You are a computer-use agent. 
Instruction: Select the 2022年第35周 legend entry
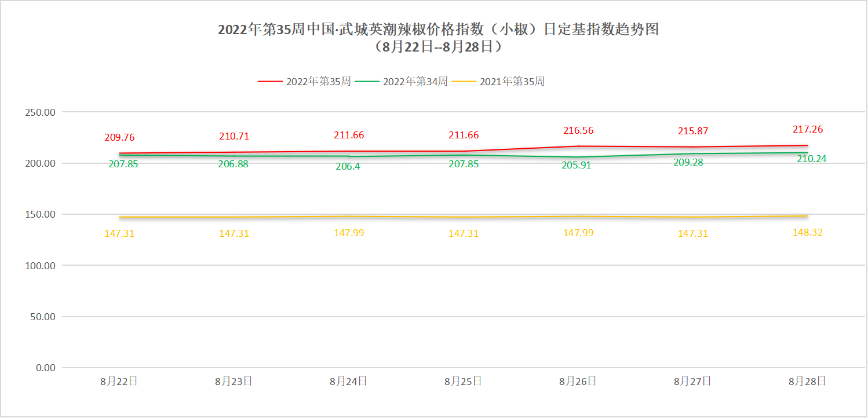[318, 82]
